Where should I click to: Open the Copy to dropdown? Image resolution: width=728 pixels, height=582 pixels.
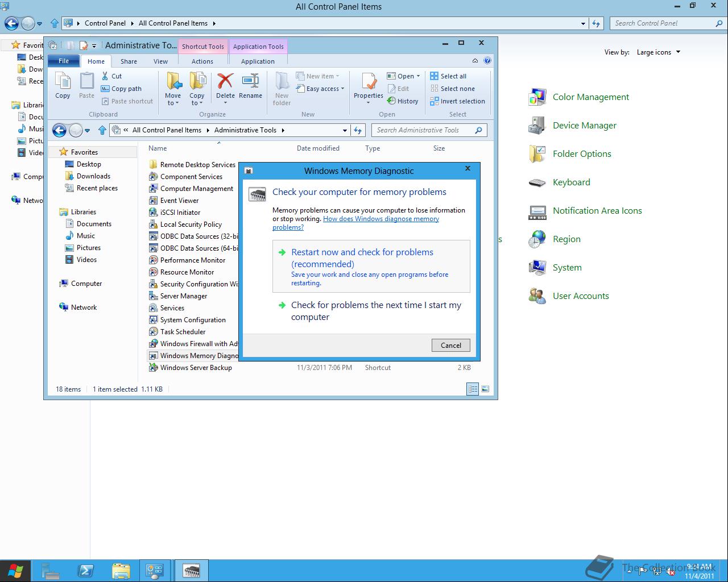click(197, 89)
